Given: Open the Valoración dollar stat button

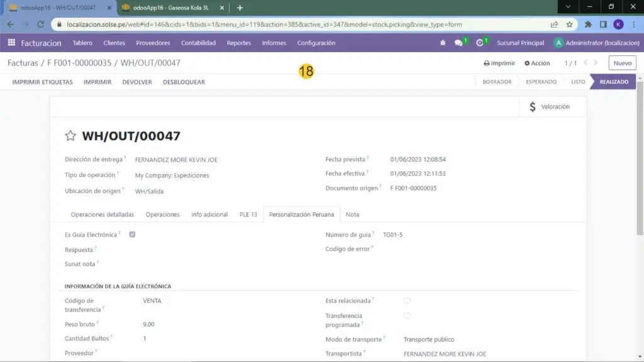Looking at the screenshot, I should [x=549, y=107].
